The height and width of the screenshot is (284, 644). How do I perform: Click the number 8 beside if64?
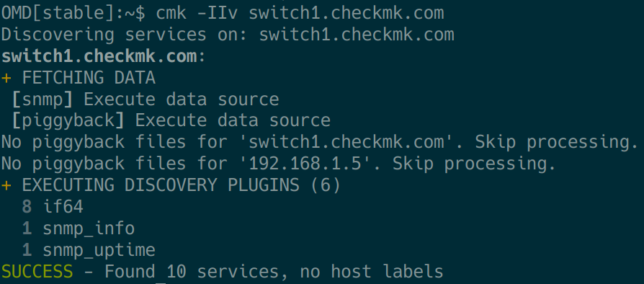(27, 207)
